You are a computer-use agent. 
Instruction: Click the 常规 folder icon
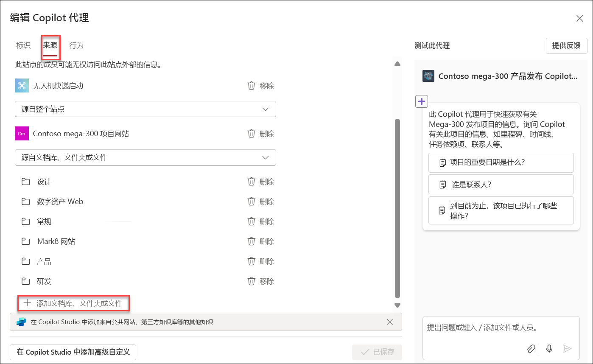26,221
